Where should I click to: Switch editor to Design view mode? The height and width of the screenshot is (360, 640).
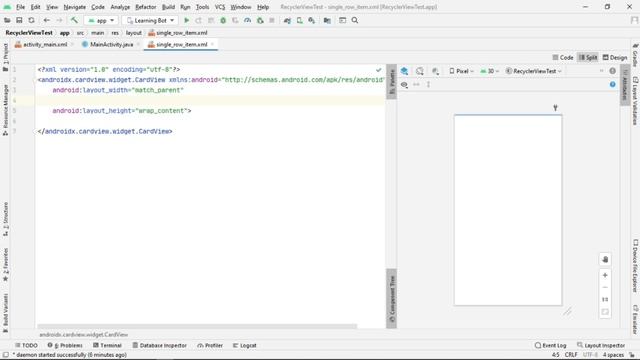(615, 58)
